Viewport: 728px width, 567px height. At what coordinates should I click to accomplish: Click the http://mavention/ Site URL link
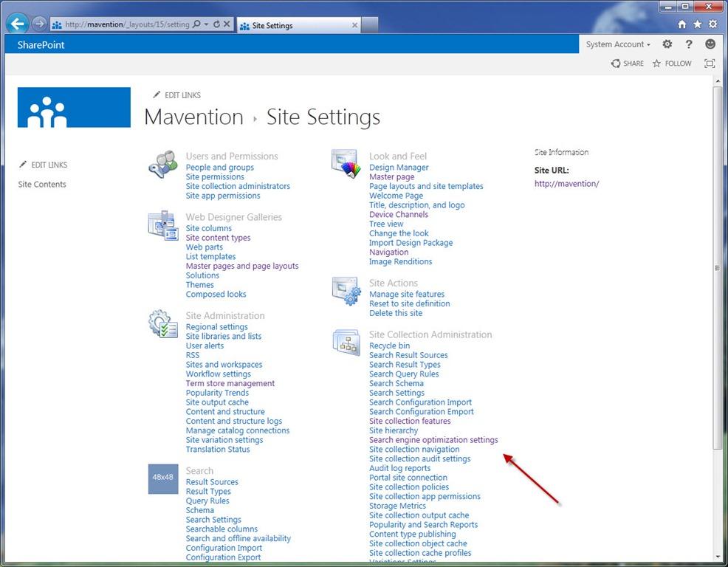(566, 184)
